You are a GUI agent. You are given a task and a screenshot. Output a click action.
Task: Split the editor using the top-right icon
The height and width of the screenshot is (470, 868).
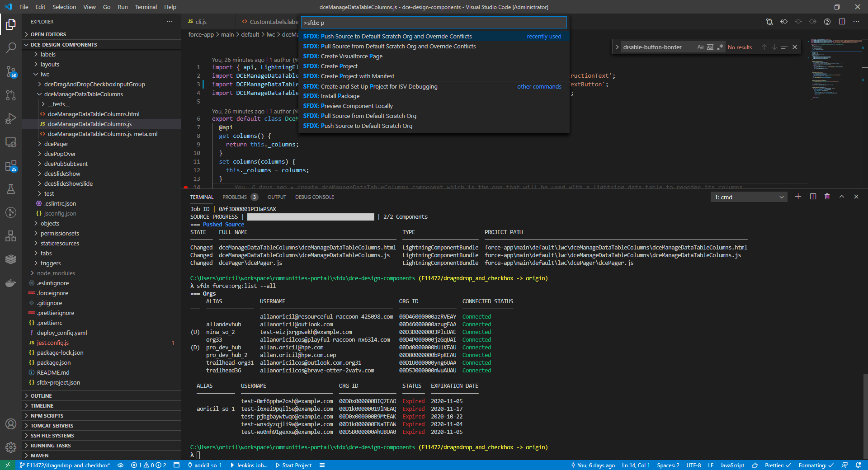point(841,22)
